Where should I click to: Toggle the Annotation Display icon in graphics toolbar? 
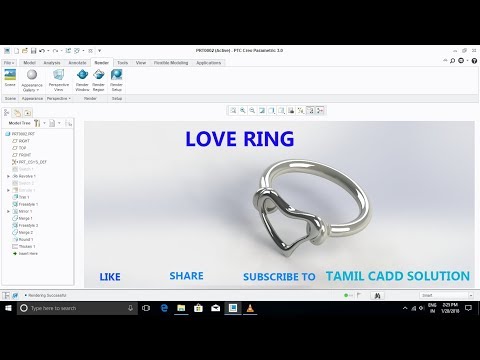[310, 110]
